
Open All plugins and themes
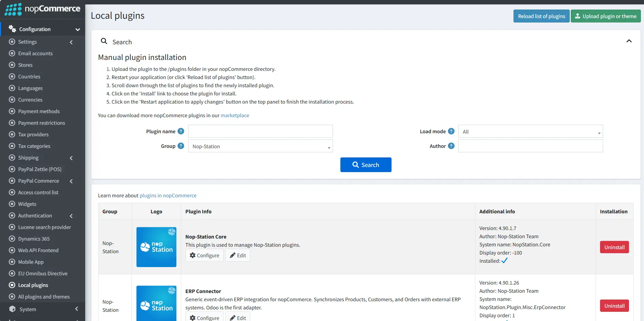[x=44, y=296]
